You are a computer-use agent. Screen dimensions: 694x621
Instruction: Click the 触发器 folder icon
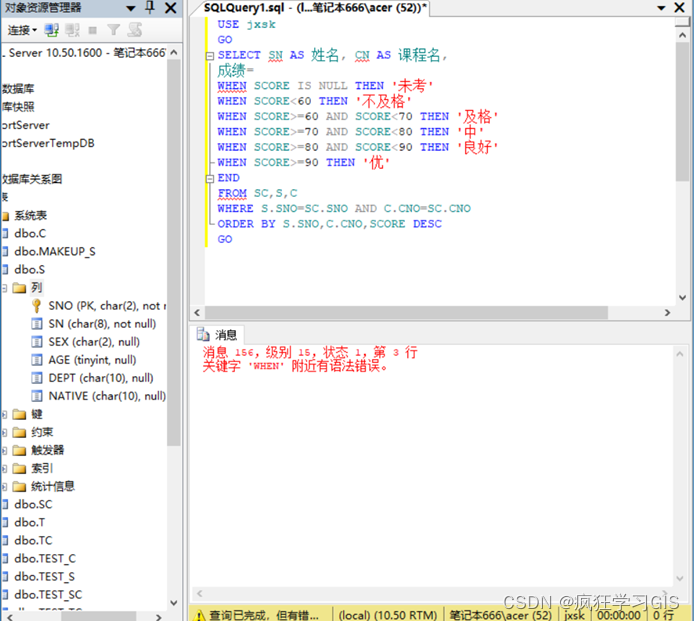click(19, 451)
